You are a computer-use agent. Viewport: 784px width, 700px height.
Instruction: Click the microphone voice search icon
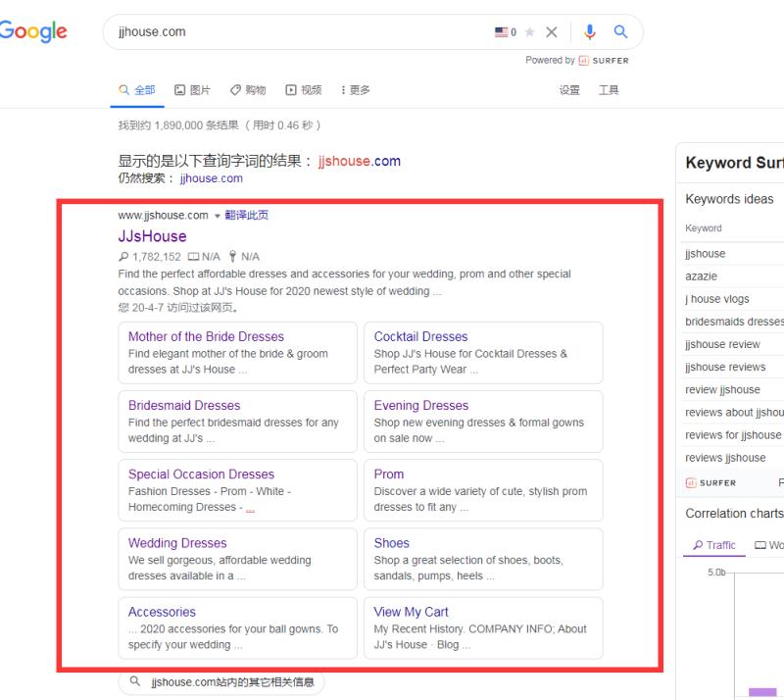(x=590, y=32)
